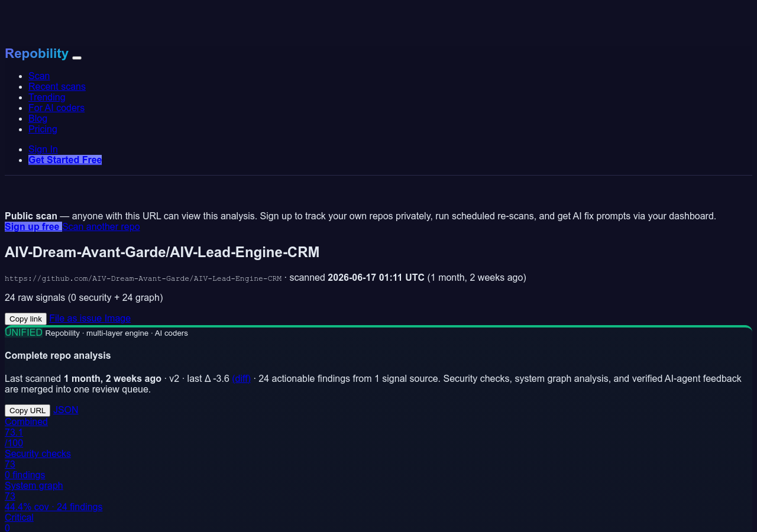Viewport: 757px width, 532px height.
Task: Click Get Started Free
Action: (x=65, y=160)
